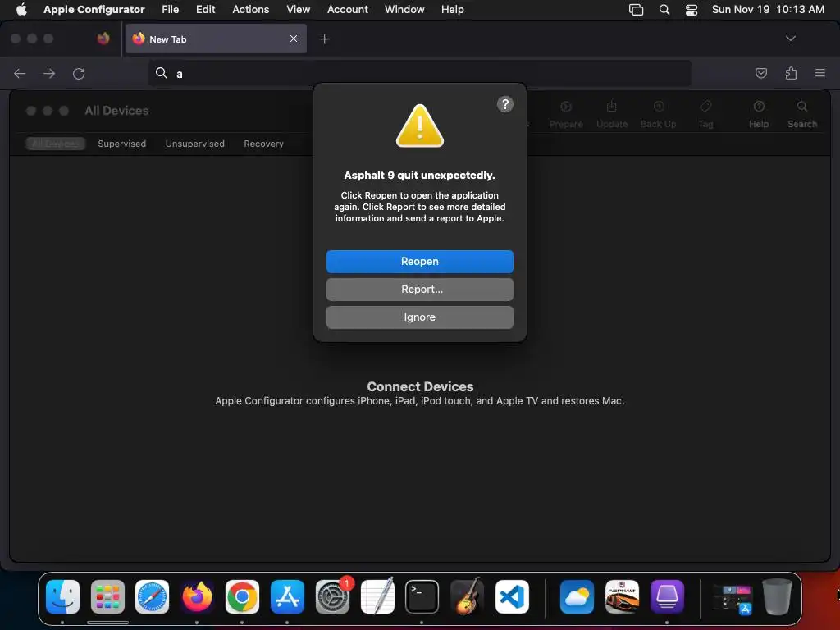Viewport: 840px width, 630px height.
Task: Click Help in Configurator toolbar
Action: point(759,114)
